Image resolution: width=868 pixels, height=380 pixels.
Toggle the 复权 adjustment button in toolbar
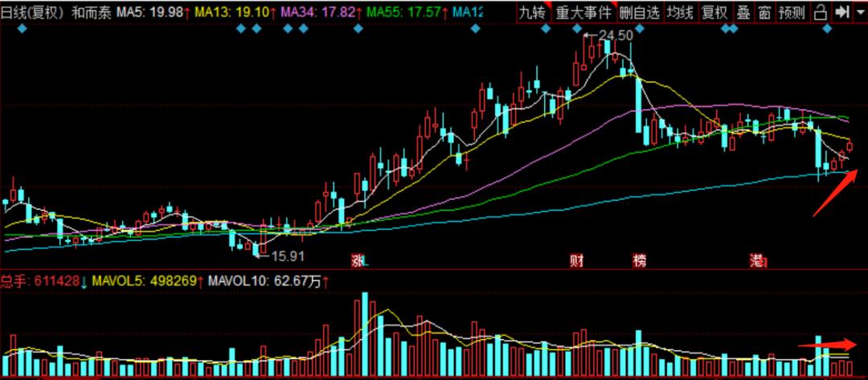714,12
